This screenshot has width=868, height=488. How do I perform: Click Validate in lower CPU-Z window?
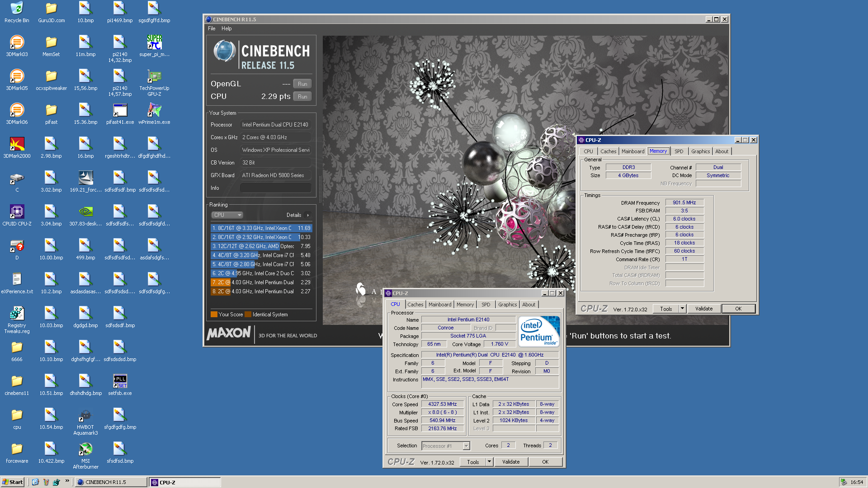point(511,462)
